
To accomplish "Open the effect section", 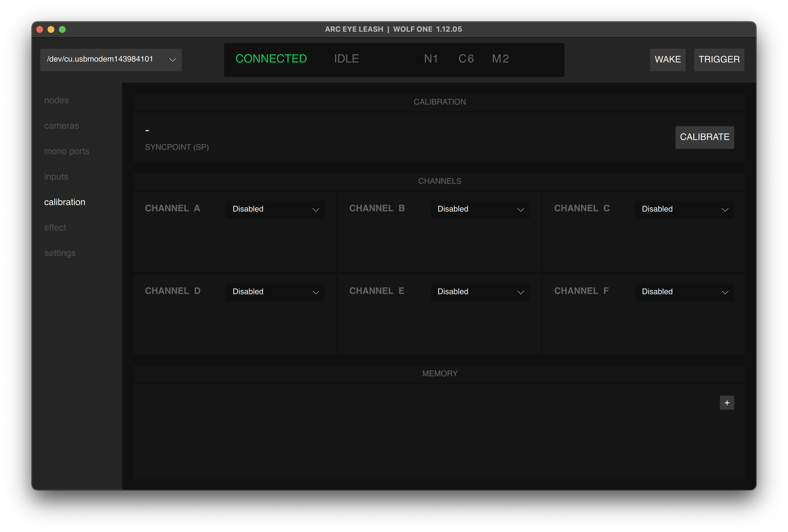I will pos(55,228).
